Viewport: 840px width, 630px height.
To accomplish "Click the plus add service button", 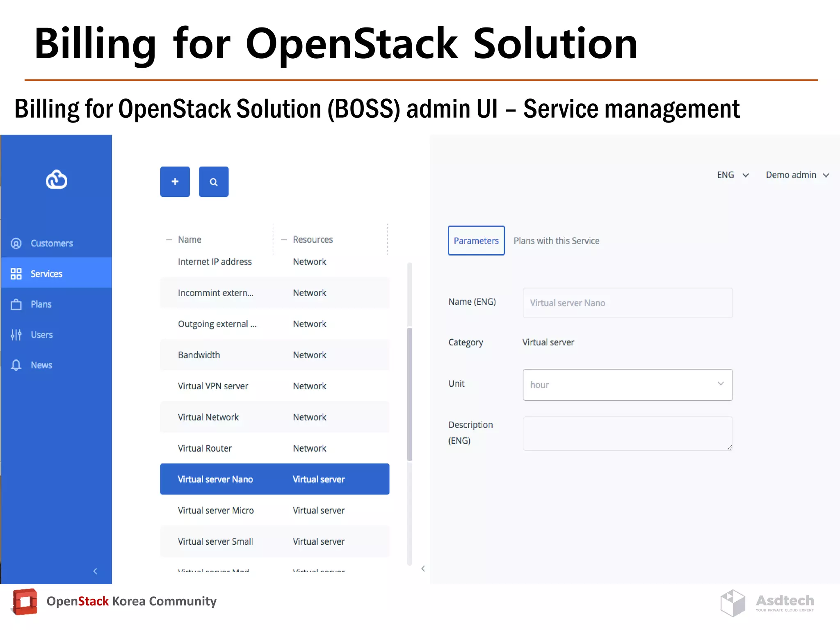I will pos(175,182).
